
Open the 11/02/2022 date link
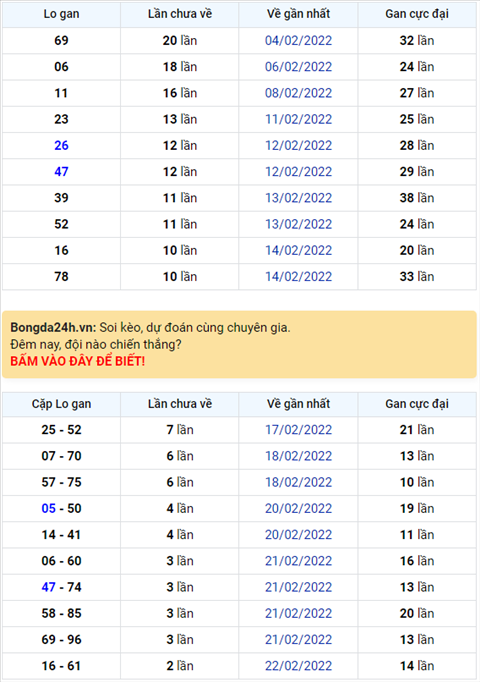(x=298, y=119)
